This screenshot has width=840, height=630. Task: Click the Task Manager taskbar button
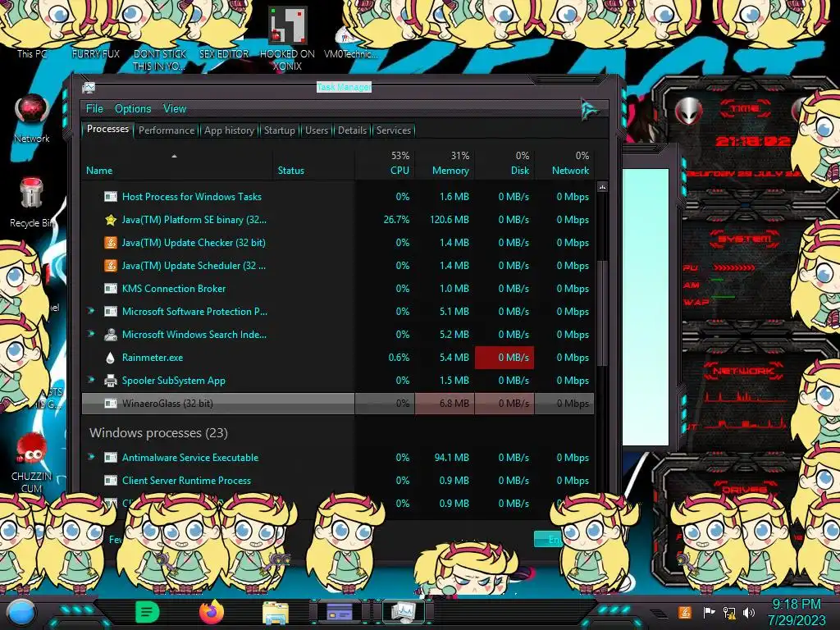pyautogui.click(x=404, y=612)
